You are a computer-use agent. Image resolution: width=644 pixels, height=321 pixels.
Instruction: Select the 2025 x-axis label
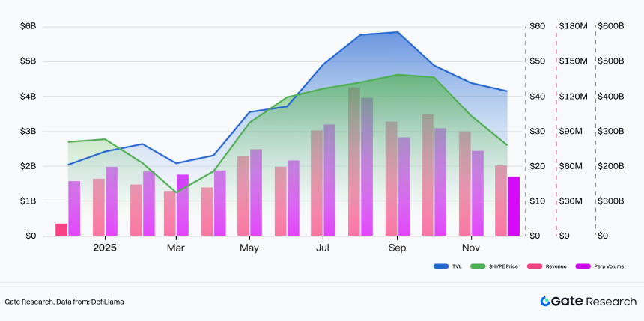point(105,248)
